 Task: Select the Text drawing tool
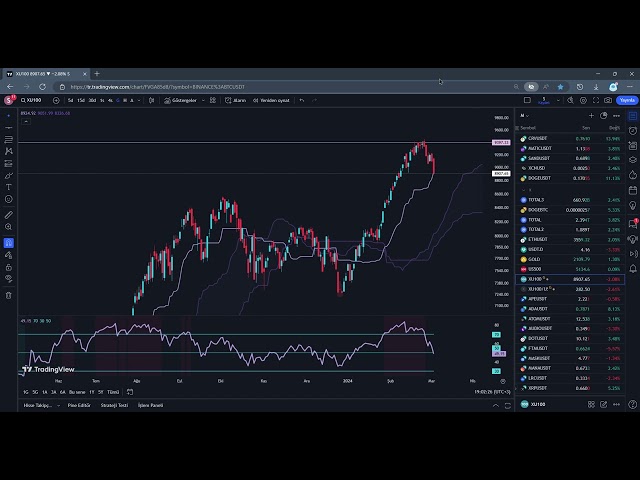coord(9,187)
